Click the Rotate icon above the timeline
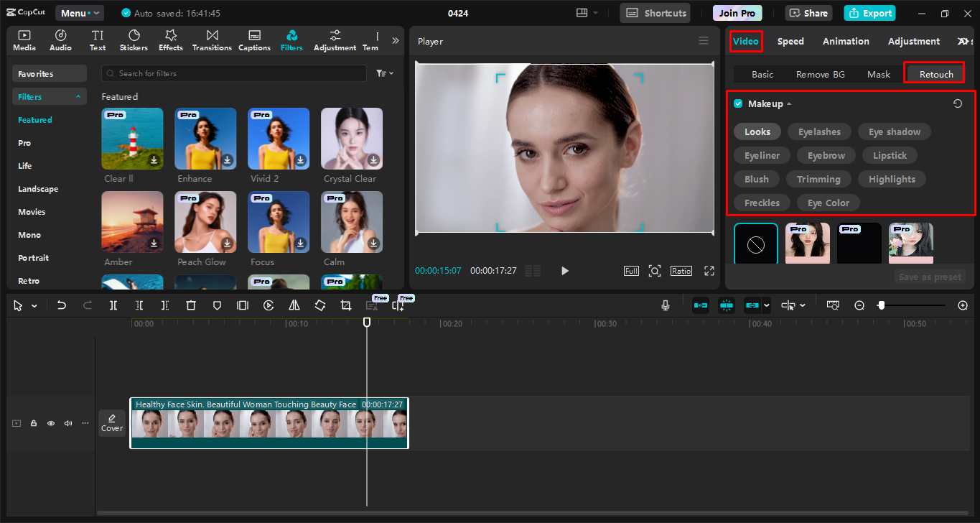 click(319, 305)
